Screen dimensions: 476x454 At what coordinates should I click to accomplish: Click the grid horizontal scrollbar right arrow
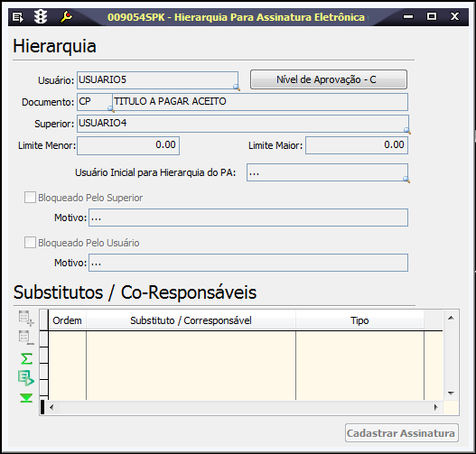(436, 407)
